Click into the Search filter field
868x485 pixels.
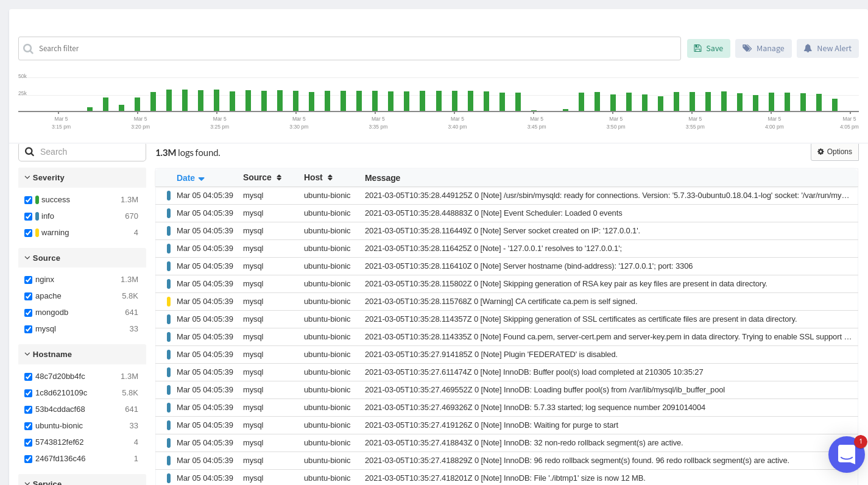coord(350,49)
